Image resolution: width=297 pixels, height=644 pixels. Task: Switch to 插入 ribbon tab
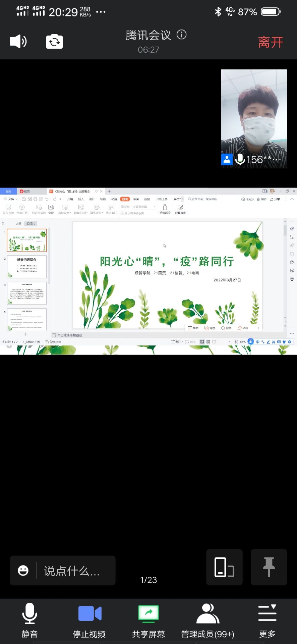pyautogui.click(x=81, y=199)
